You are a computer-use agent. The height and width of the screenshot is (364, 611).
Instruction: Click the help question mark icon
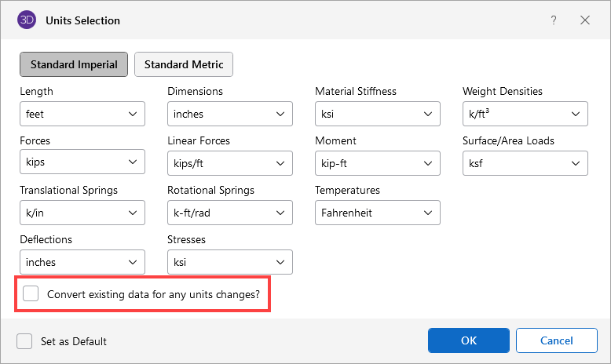tap(554, 20)
